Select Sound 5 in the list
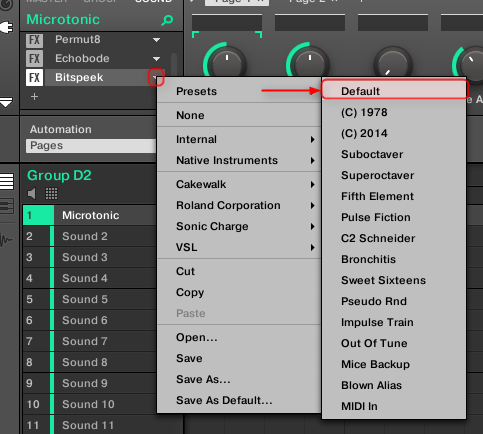Viewport: 483px width, 434px height. point(89,299)
